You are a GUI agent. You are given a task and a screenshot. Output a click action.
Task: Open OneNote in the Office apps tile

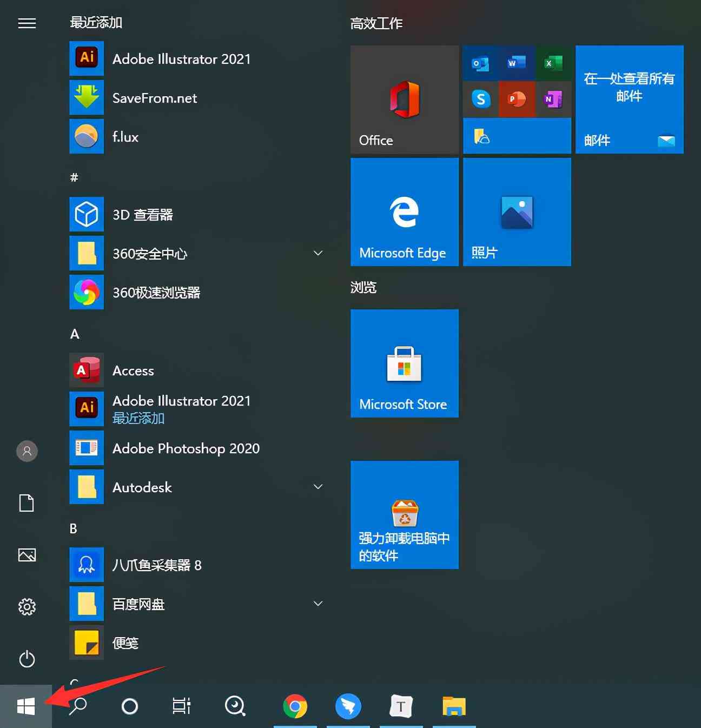point(553,100)
